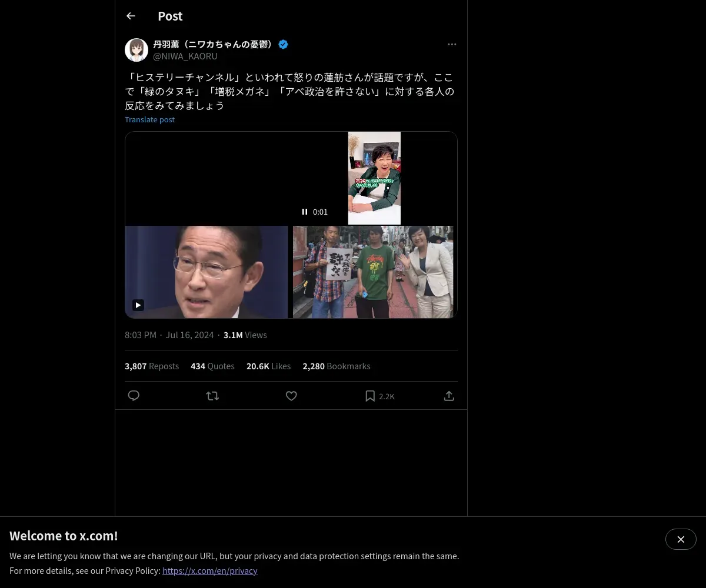
Task: Open the post's more options (three dots) menu
Action: [452, 44]
